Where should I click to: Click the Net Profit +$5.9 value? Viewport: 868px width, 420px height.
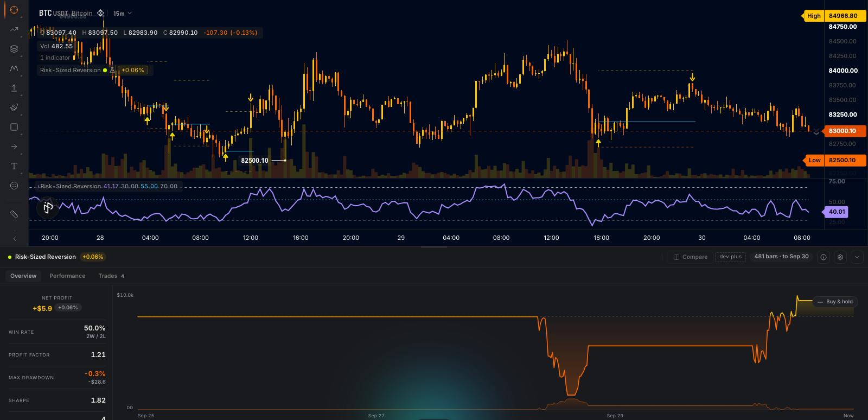tap(42, 308)
